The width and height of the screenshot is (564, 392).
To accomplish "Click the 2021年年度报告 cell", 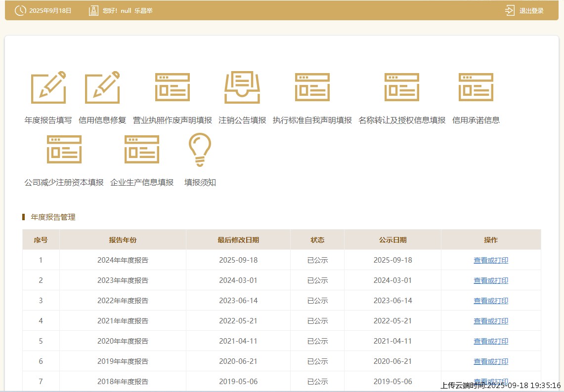I will [x=123, y=321].
